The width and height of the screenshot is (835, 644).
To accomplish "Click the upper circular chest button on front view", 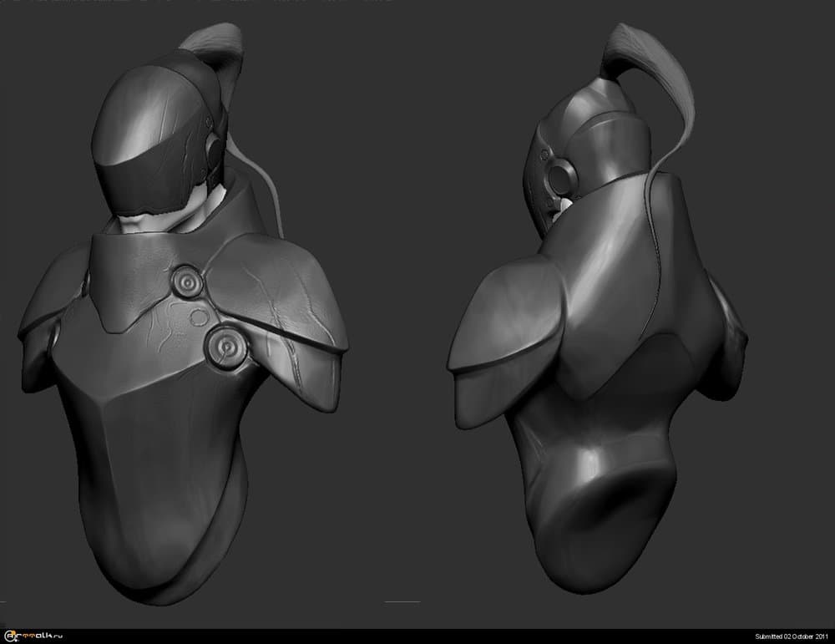I will point(189,286).
